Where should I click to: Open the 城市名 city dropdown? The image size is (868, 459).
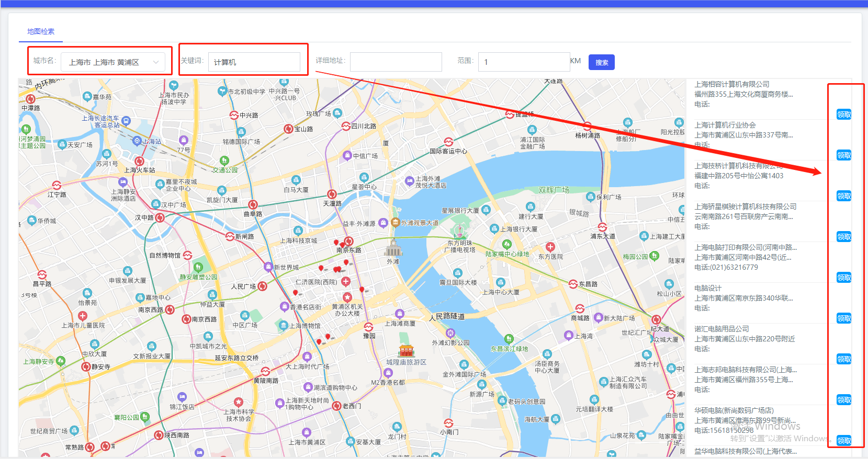pos(114,62)
